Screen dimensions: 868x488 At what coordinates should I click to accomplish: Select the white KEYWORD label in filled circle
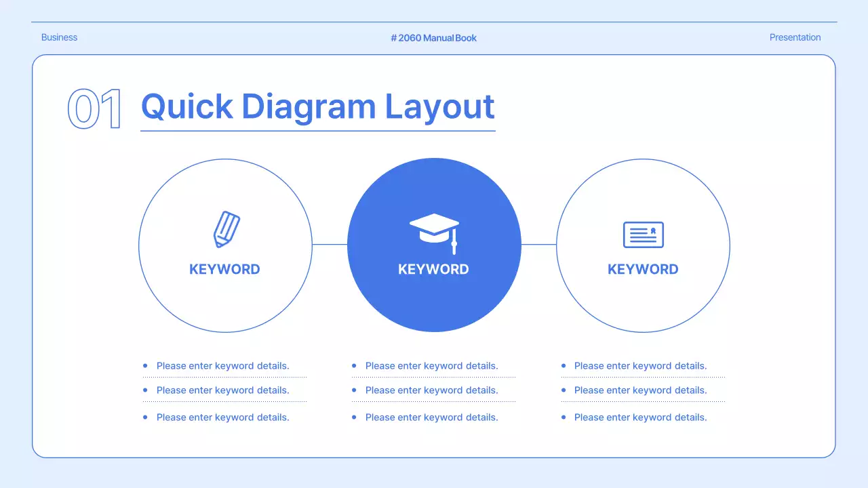point(433,269)
